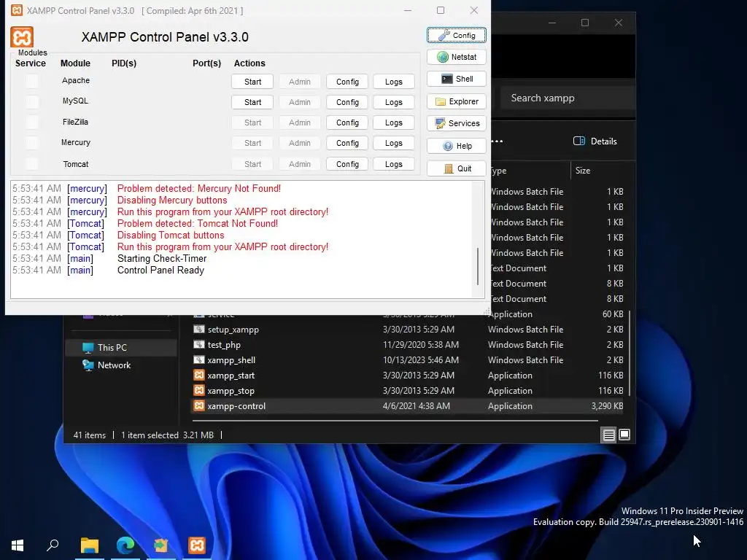Open Config for the FileZilla module

coord(347,122)
